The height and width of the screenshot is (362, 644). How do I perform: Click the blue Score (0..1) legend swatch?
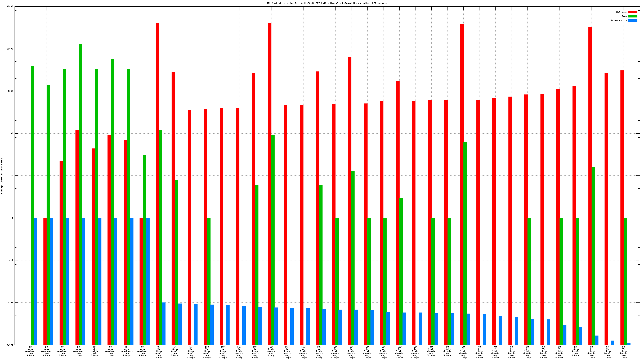point(633,21)
